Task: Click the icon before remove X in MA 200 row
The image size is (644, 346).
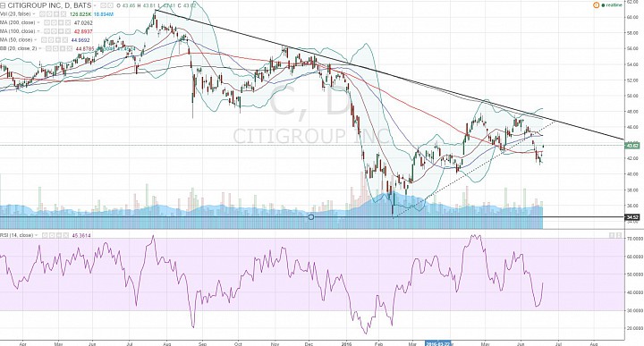Action: tap(61, 22)
